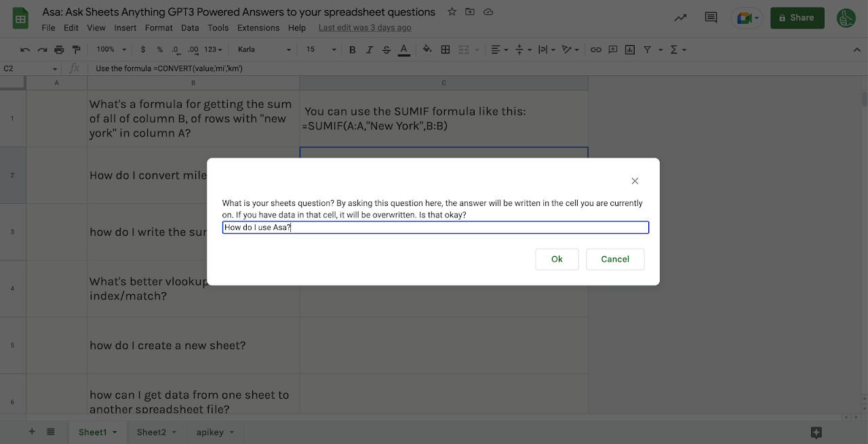Open the text color picker
Screen dimensions: 868x444
pyautogui.click(x=403, y=49)
